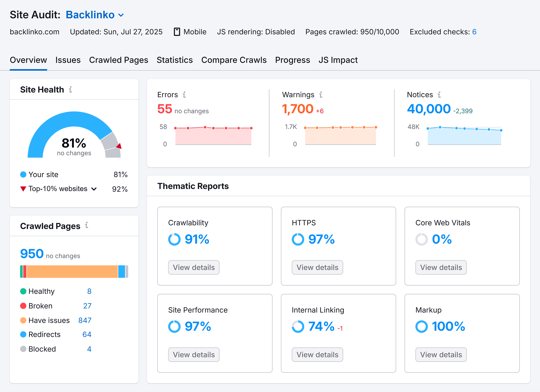Open the JS Impact tab
This screenshot has width=540, height=392.
click(x=338, y=60)
